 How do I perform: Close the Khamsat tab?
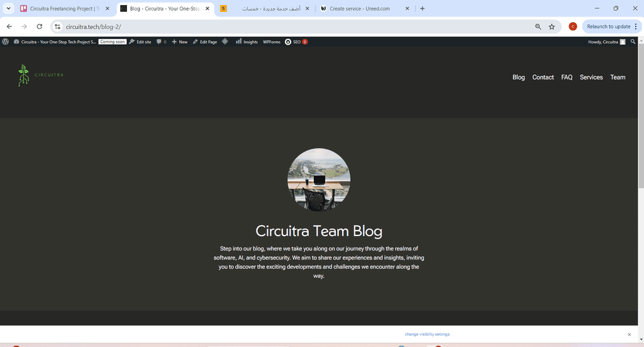(x=307, y=8)
